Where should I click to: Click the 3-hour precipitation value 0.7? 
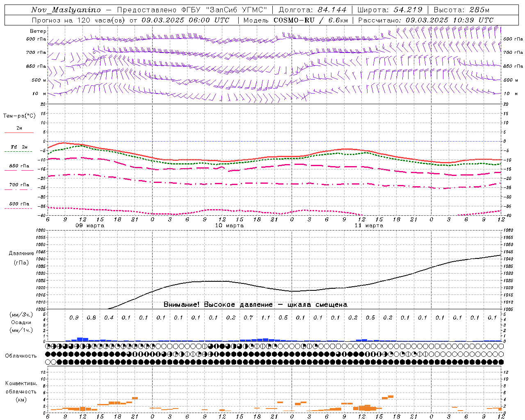pos(248,318)
